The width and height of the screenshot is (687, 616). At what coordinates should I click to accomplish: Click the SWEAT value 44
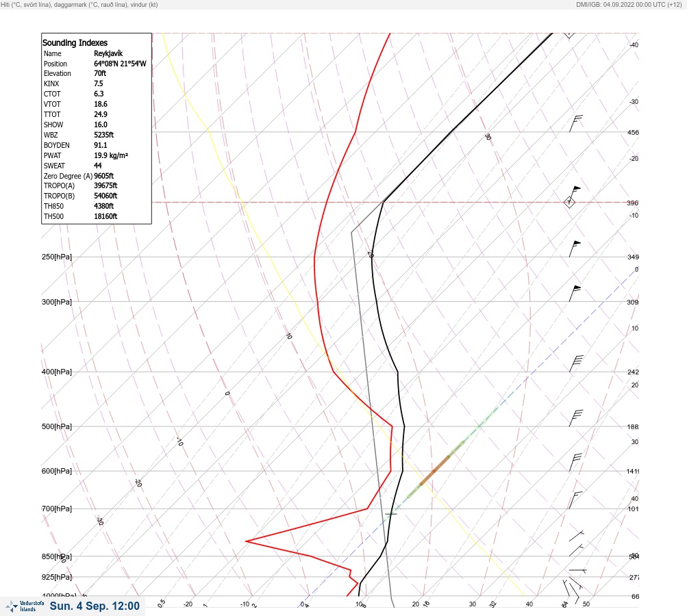tap(98, 166)
